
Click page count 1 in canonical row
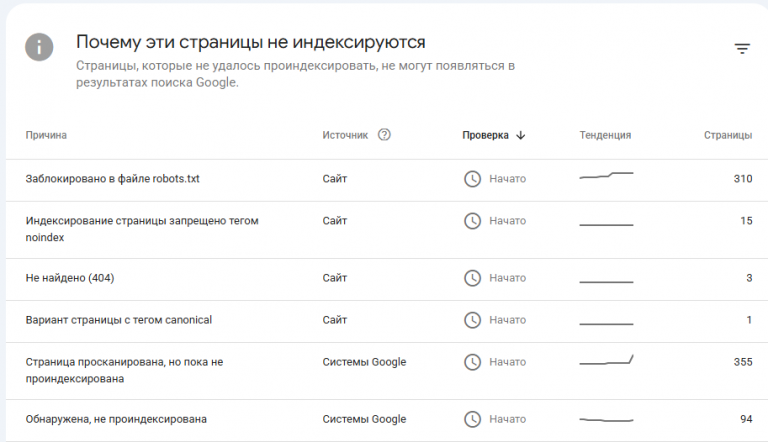pos(749,320)
